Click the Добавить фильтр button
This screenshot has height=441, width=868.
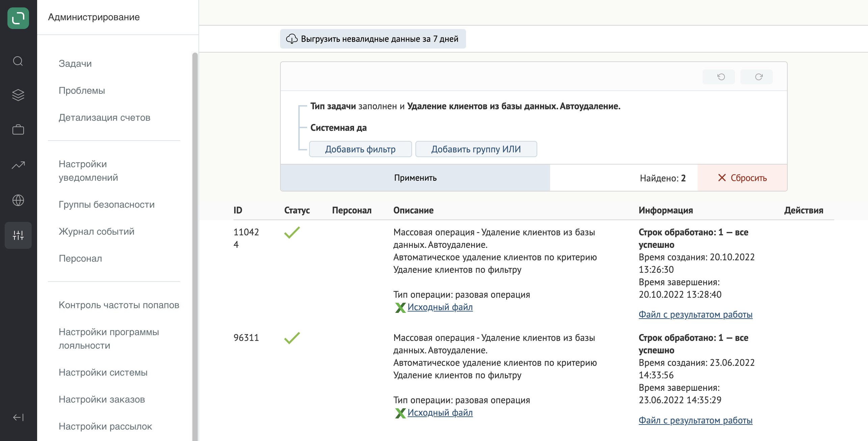(360, 149)
